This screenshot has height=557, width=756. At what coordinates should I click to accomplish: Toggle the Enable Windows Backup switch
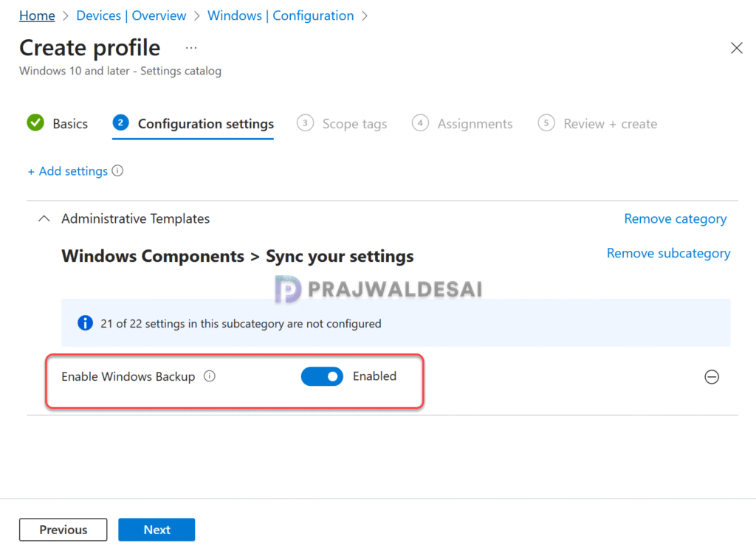pos(322,376)
